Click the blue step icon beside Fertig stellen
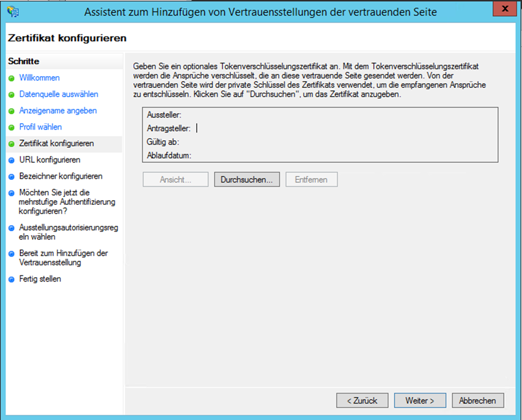 coord(12,279)
